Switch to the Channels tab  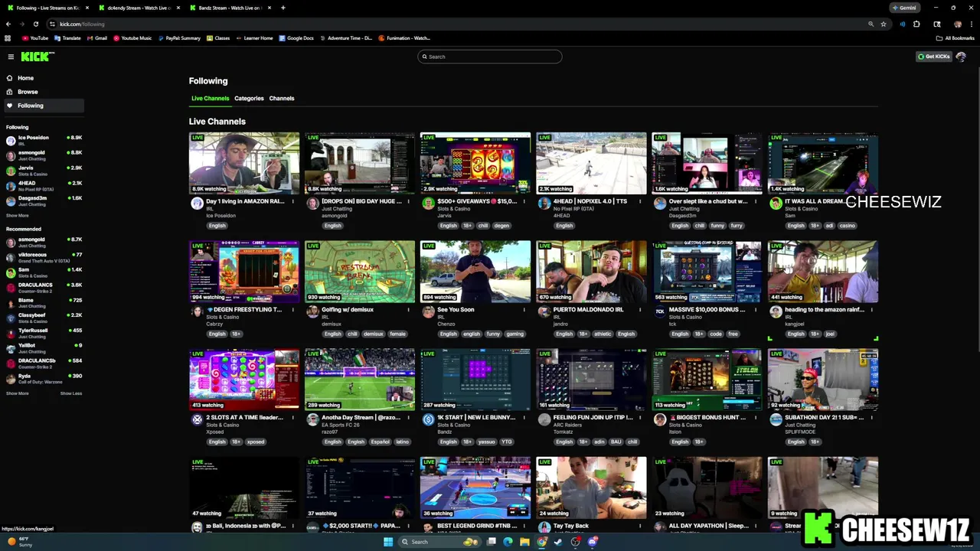click(x=282, y=98)
